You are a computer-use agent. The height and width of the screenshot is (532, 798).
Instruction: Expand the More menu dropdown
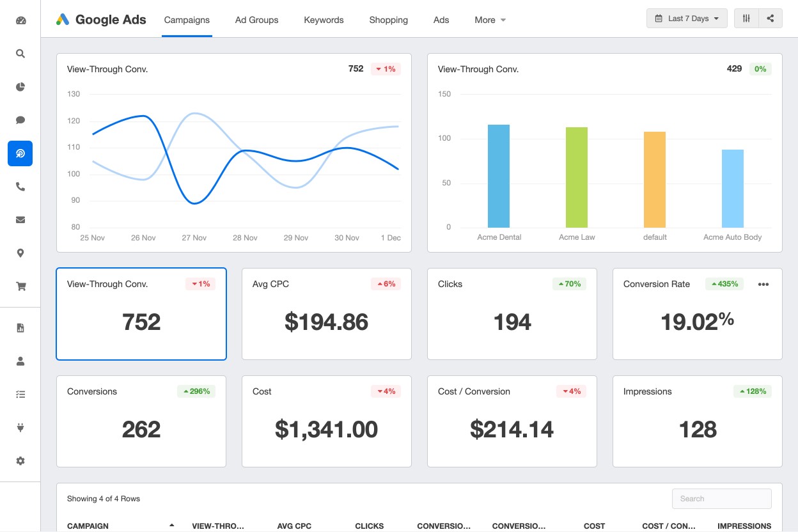tap(490, 20)
